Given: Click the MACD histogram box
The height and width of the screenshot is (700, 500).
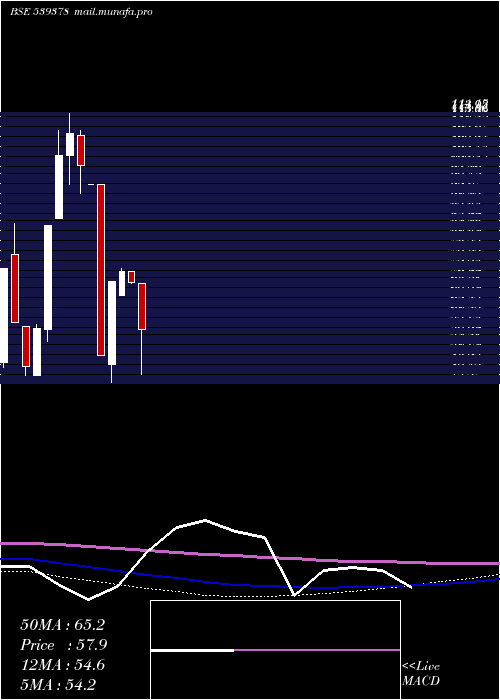Looking at the screenshot, I should (275, 650).
